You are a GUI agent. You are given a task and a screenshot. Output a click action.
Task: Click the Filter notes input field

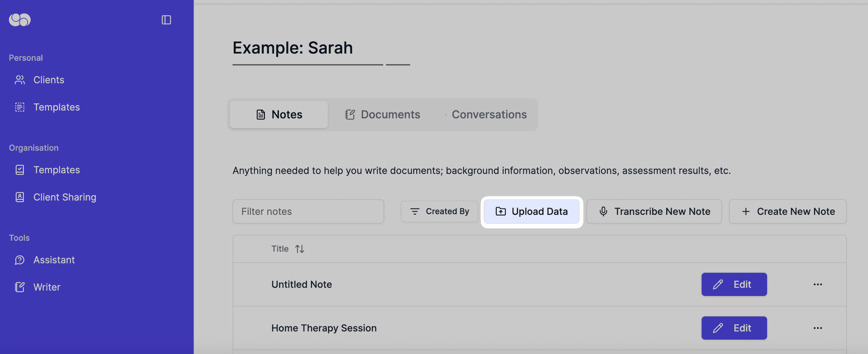[308, 212]
